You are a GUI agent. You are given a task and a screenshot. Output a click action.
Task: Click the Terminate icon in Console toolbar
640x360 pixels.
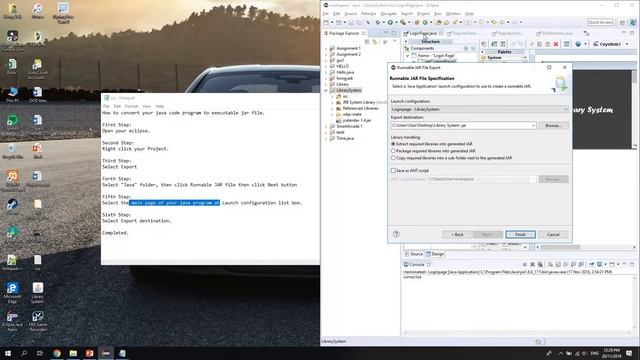point(525,264)
